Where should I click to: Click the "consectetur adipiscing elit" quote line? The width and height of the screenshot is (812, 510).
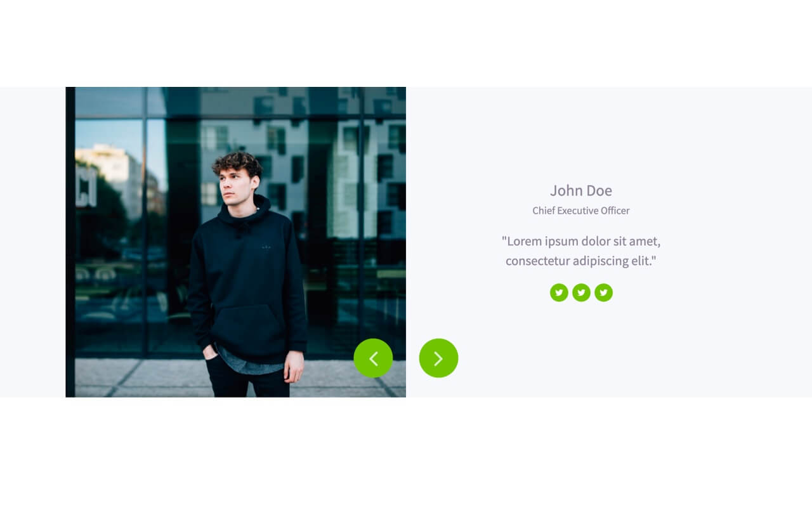pos(581,261)
